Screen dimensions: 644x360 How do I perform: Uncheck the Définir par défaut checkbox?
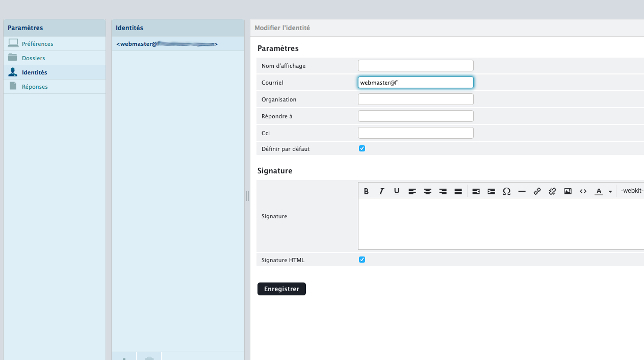click(x=362, y=149)
